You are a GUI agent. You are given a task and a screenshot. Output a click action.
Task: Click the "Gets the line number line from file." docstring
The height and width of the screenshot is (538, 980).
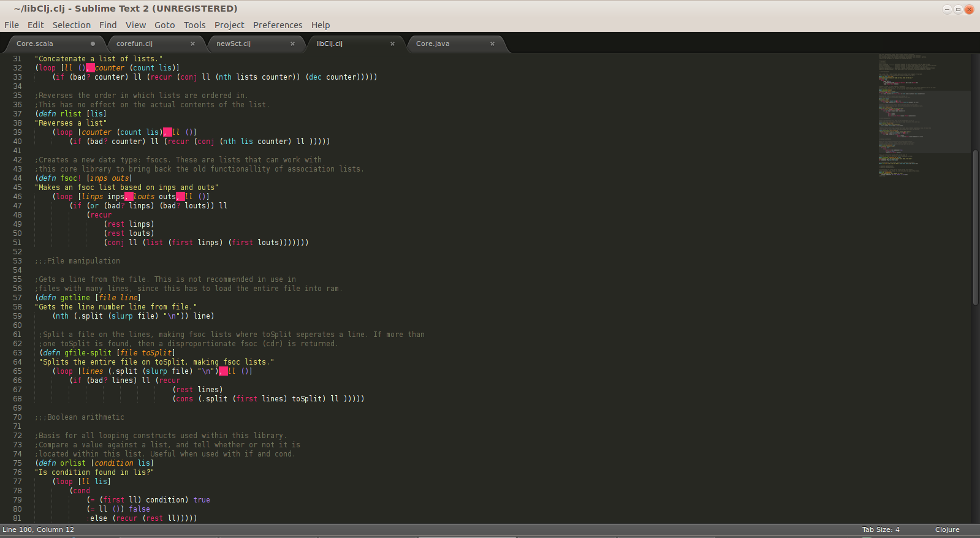click(116, 307)
